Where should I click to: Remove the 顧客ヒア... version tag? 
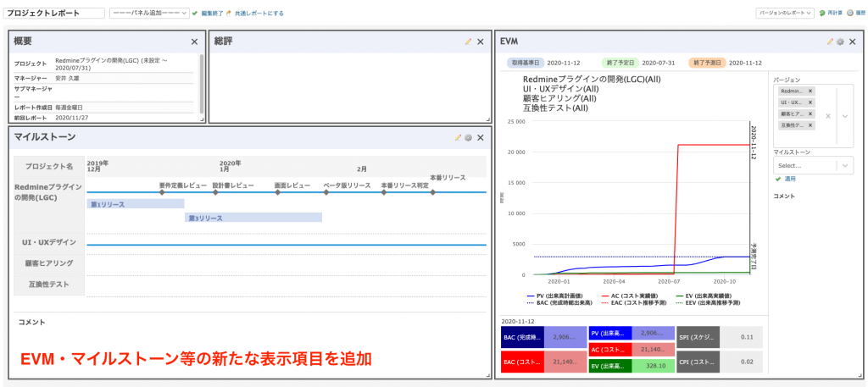coord(810,113)
